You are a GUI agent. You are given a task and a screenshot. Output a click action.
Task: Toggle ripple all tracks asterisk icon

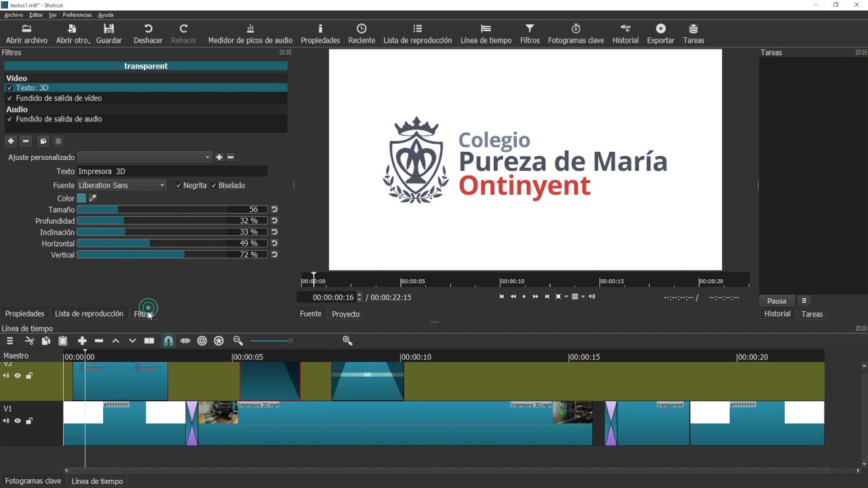point(219,341)
